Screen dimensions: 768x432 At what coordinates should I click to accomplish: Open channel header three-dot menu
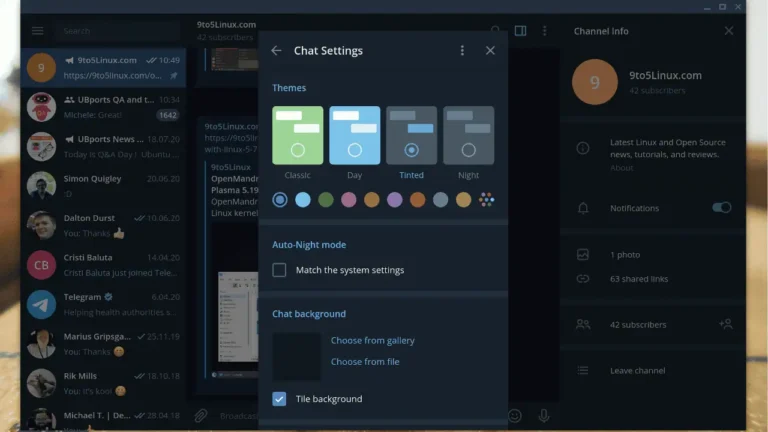pyautogui.click(x=545, y=31)
